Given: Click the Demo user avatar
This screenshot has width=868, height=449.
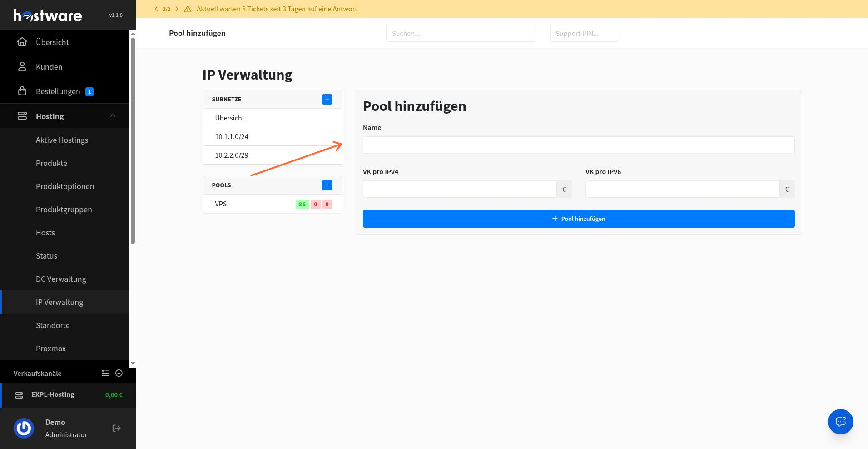Looking at the screenshot, I should pos(24,428).
